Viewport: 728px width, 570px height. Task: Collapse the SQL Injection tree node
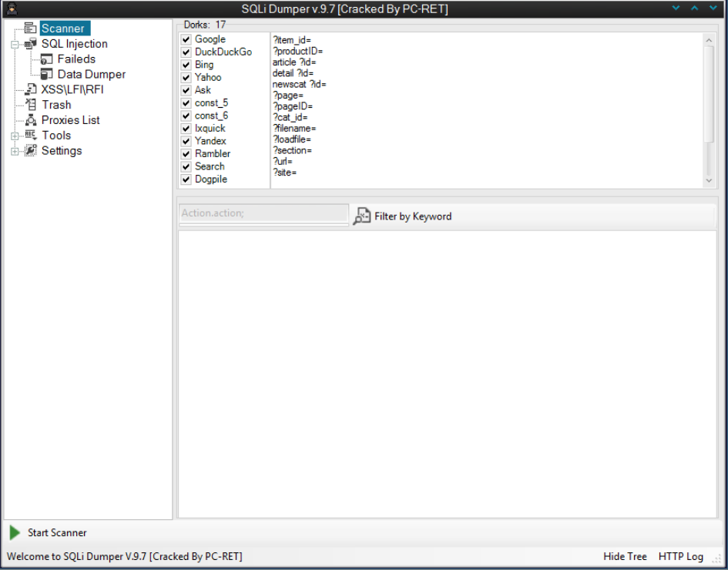15,45
